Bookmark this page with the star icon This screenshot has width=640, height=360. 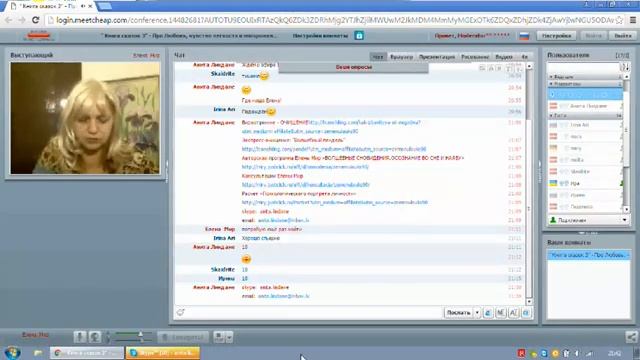click(x=619, y=20)
